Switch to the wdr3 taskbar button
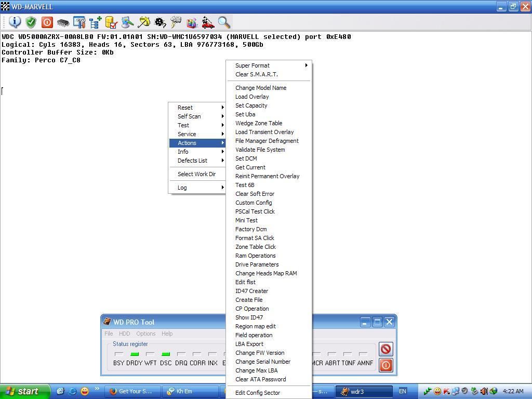 pyautogui.click(x=364, y=391)
